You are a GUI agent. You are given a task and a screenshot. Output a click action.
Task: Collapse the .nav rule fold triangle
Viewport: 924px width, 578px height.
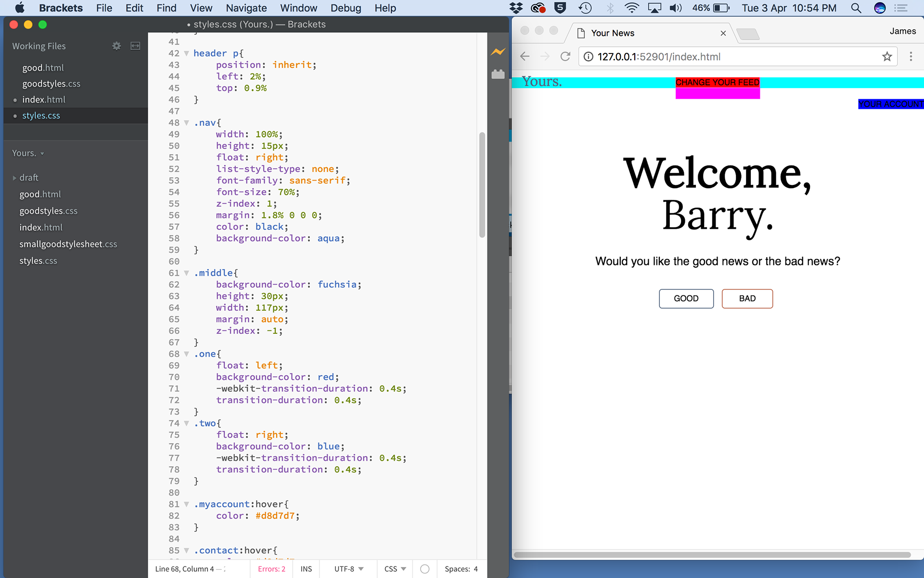coord(187,123)
